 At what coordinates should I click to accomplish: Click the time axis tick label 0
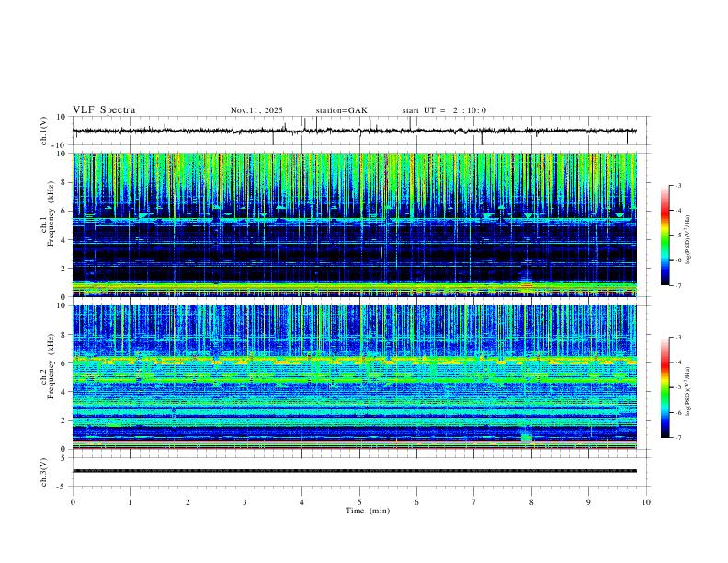coord(73,502)
